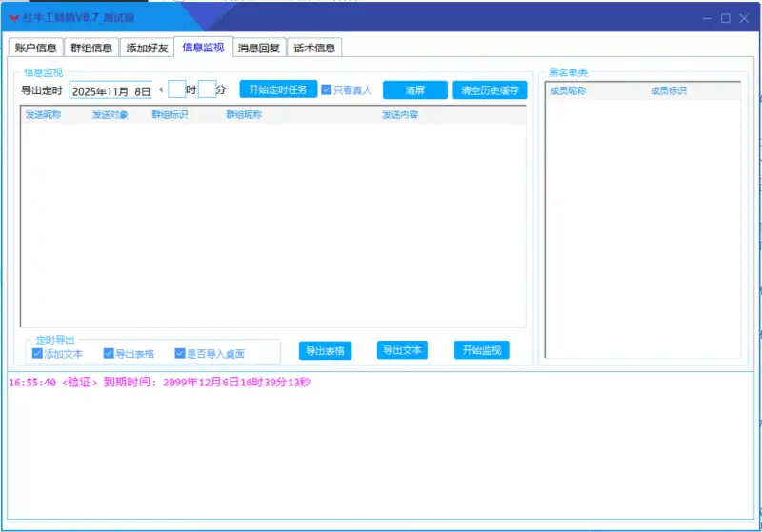762x532 pixels.
Task: Click the 成员昵称 column header in blacklist
Action: point(568,90)
